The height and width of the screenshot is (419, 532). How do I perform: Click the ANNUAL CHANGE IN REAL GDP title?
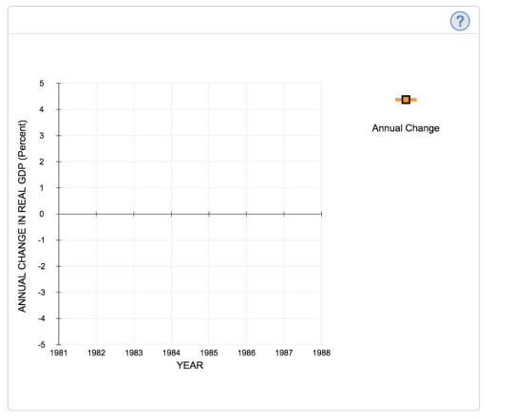coord(22,216)
